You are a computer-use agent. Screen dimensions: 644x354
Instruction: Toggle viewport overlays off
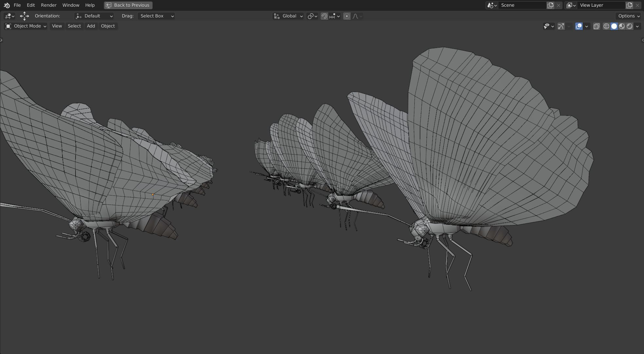[579, 26]
